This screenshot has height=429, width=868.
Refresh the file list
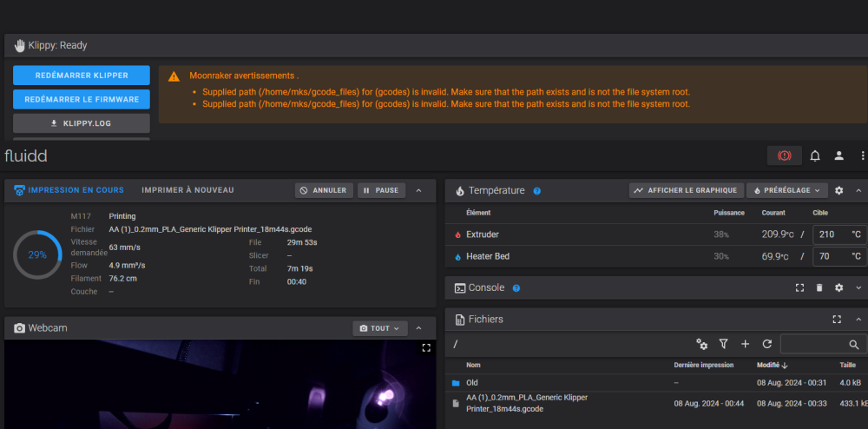766,344
